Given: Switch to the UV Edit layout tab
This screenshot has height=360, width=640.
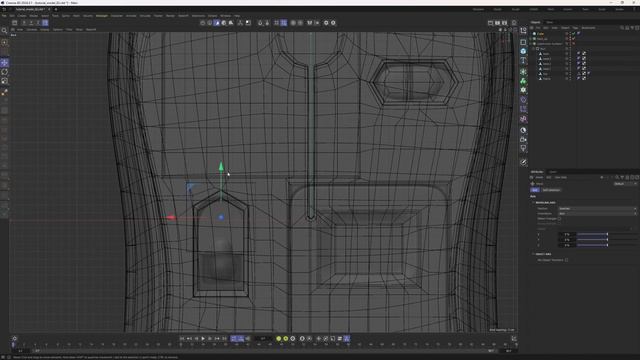Looking at the screenshot, I should (x=534, y=9).
